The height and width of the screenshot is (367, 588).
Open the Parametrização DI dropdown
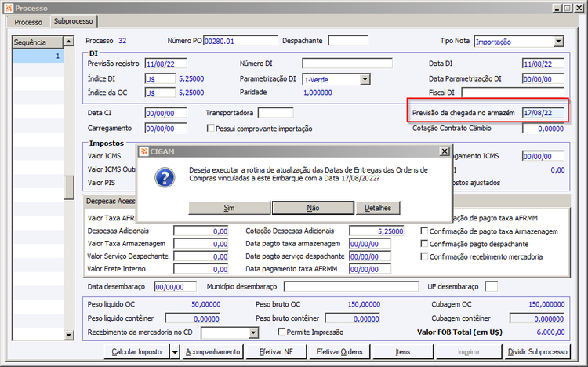[365, 79]
